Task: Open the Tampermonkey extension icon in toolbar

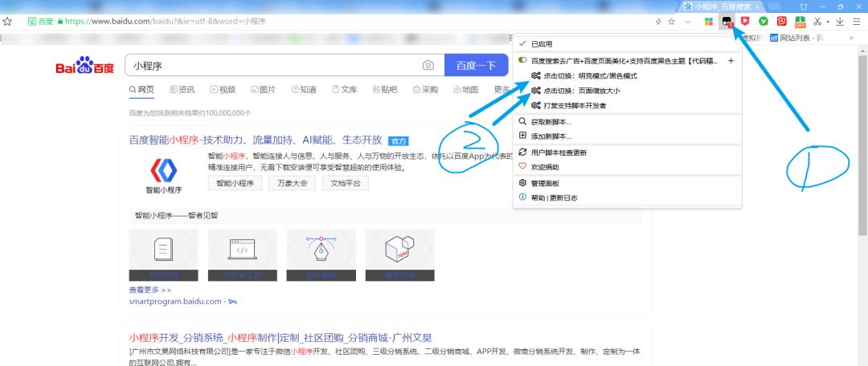Action: point(727,22)
